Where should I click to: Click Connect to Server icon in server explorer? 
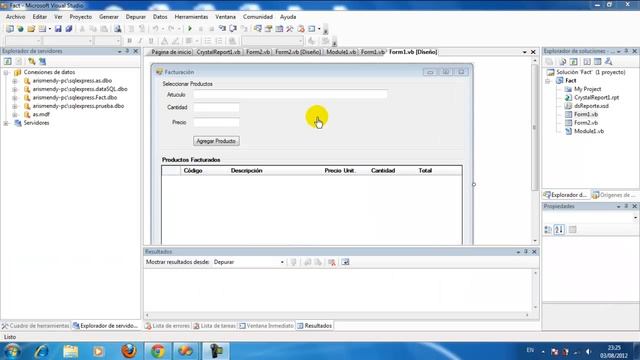[x=42, y=61]
